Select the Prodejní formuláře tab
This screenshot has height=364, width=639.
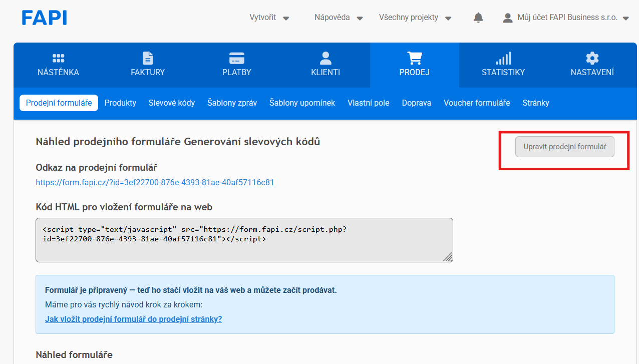pyautogui.click(x=59, y=103)
